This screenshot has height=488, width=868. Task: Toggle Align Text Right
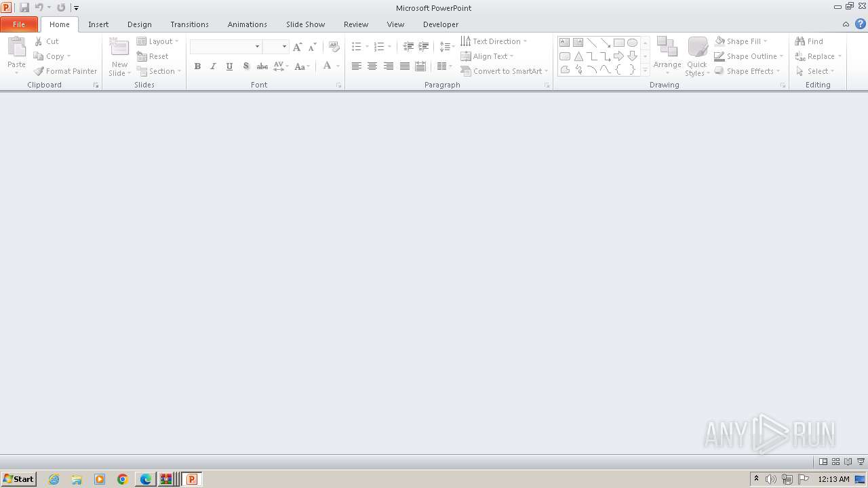click(x=389, y=66)
